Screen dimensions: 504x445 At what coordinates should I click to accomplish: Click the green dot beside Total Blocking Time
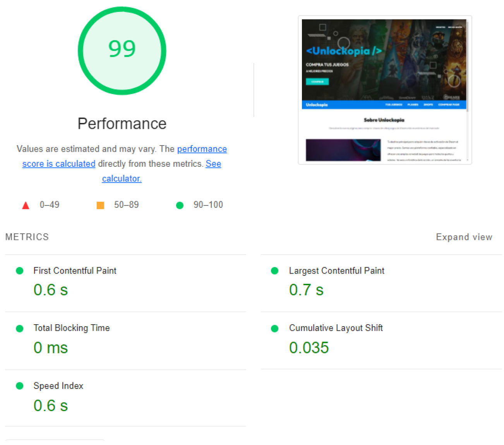(x=20, y=329)
